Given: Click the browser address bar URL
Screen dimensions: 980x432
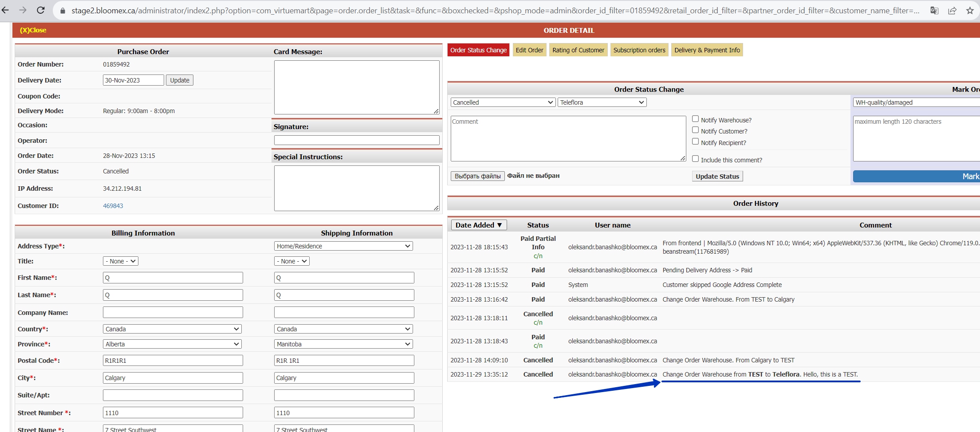Looking at the screenshot, I should pyautogui.click(x=495, y=11).
